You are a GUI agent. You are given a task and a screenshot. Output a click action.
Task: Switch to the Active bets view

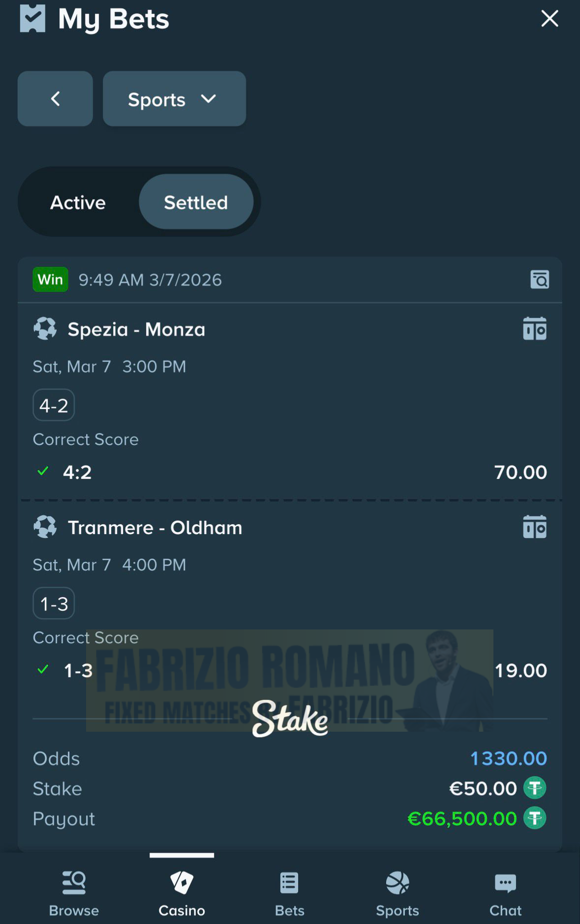point(77,202)
